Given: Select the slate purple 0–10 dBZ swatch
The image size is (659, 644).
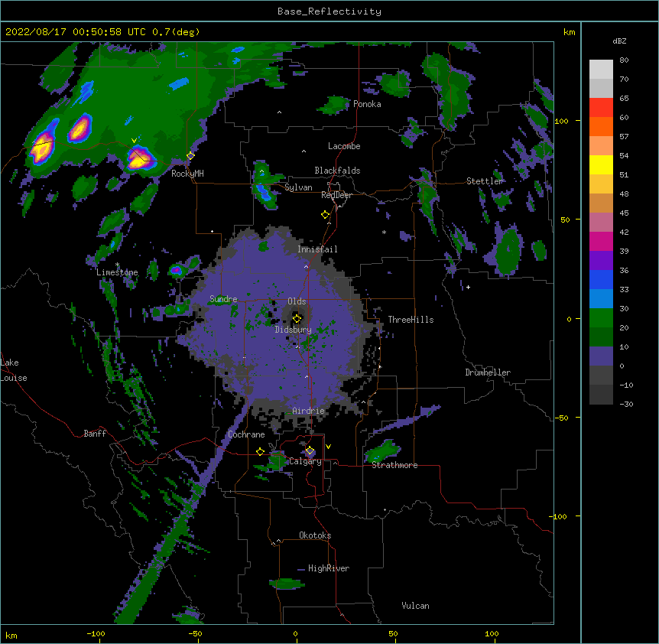Looking at the screenshot, I should (x=601, y=356).
